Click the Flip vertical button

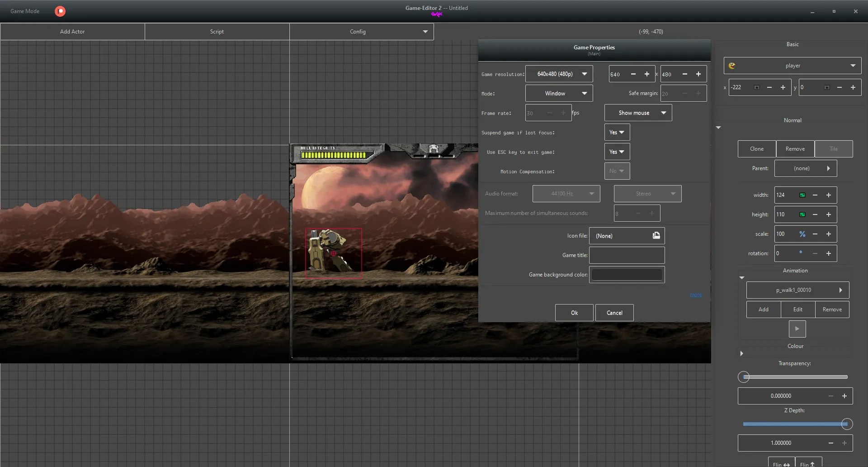coord(808,462)
